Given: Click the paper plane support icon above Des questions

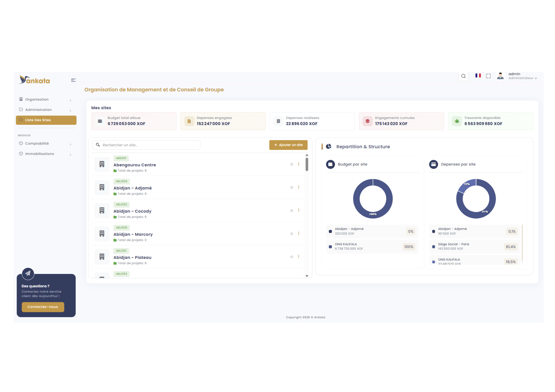Looking at the screenshot, I should (x=28, y=274).
